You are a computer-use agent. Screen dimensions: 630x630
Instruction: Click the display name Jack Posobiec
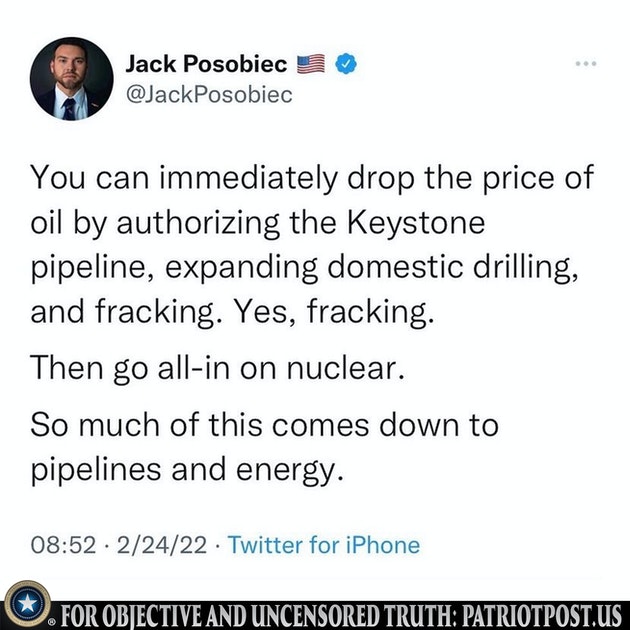click(206, 64)
